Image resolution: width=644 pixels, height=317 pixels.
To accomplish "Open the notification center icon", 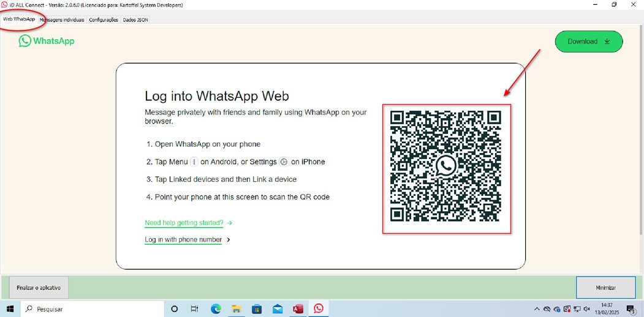I will (631, 309).
